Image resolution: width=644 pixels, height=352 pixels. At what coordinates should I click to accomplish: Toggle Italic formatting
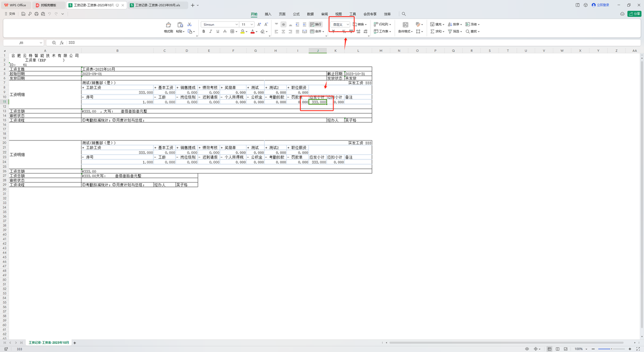click(x=211, y=32)
